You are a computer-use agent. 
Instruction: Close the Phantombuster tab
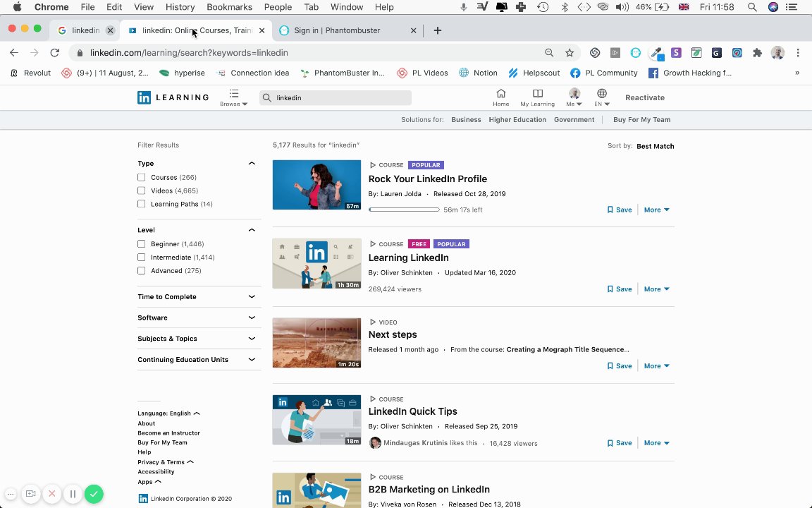pos(413,30)
